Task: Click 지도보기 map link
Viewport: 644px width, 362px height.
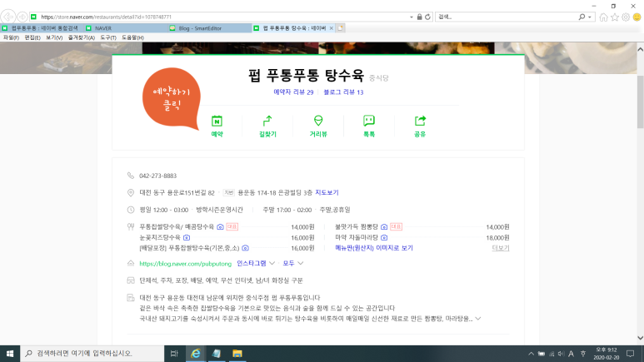Action: point(327,192)
